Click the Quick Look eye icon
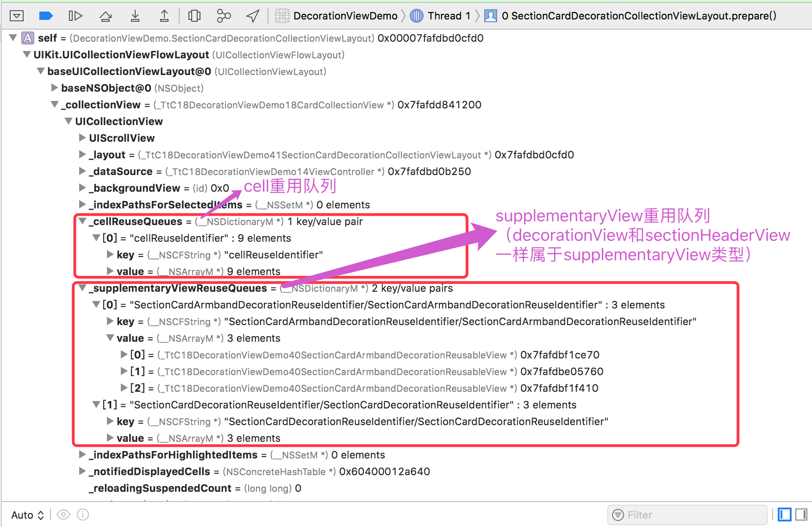Image resolution: width=812 pixels, height=527 pixels. [x=63, y=514]
